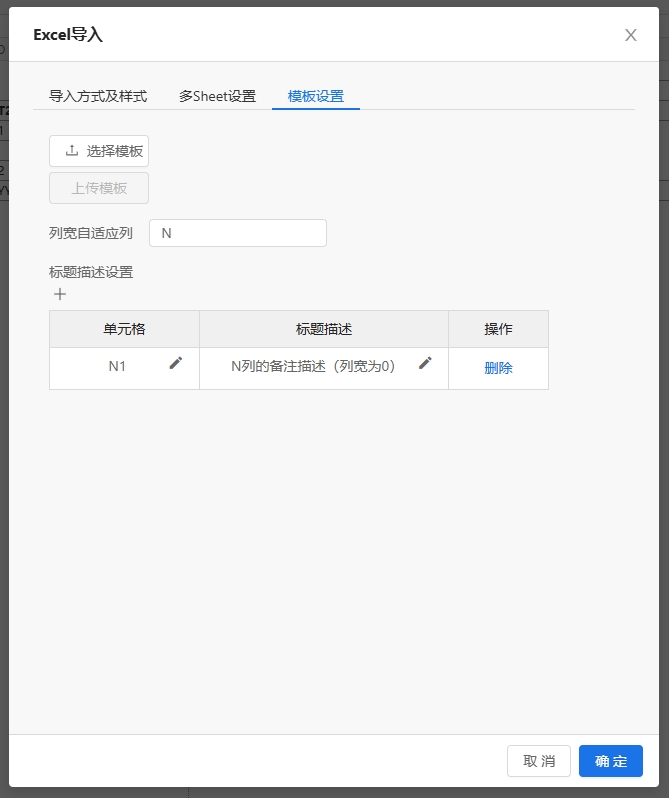Cancel with the 取消 button

539,761
